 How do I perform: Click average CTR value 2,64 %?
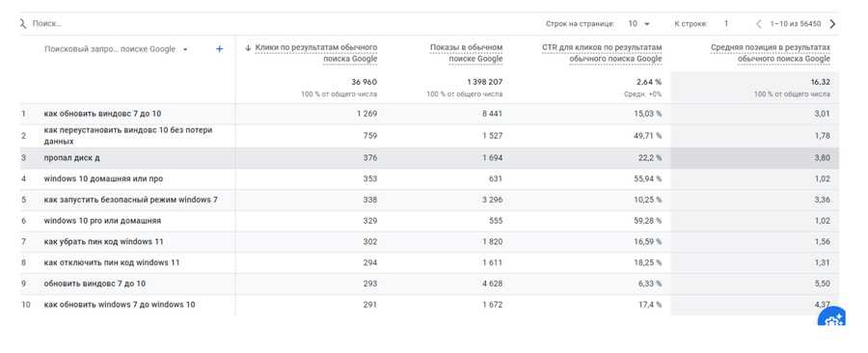(649, 82)
